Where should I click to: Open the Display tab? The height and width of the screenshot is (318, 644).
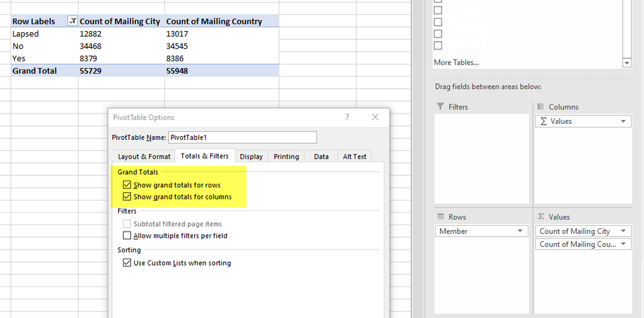251,157
